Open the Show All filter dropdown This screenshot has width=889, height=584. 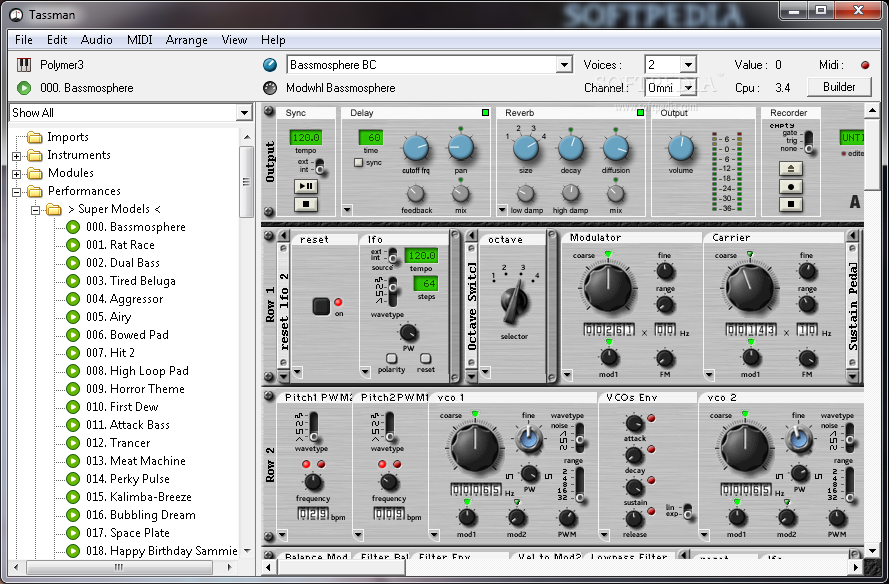click(244, 113)
